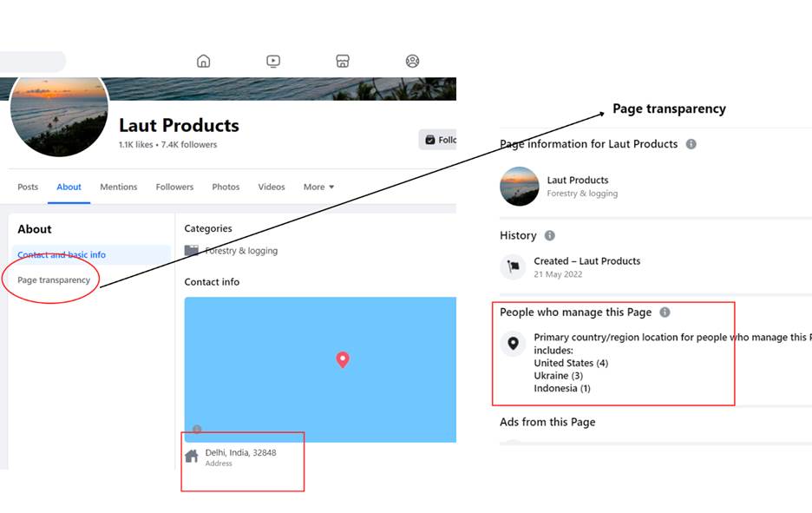Image resolution: width=812 pixels, height=513 pixels.
Task: Click the Forestry & logging category folder icon
Action: coord(192,251)
